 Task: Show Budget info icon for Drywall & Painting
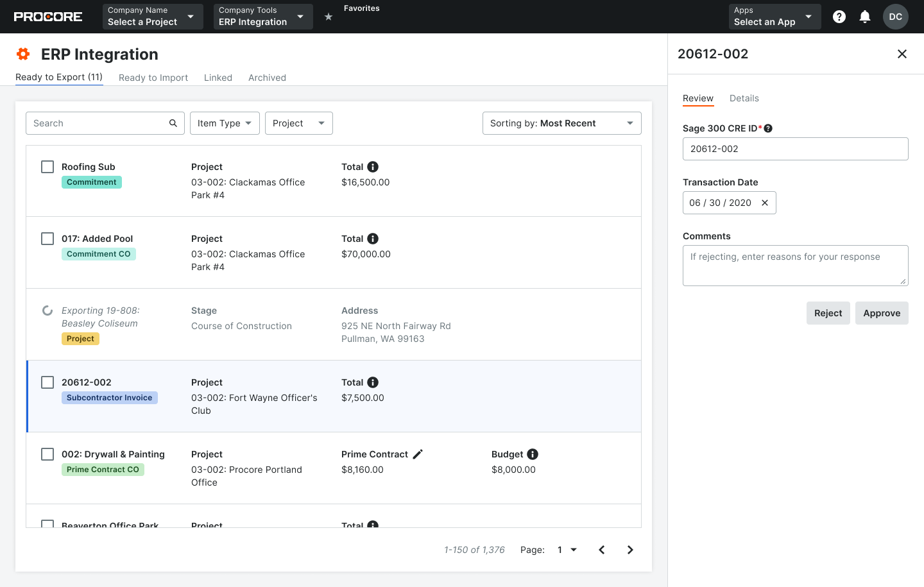pos(533,454)
